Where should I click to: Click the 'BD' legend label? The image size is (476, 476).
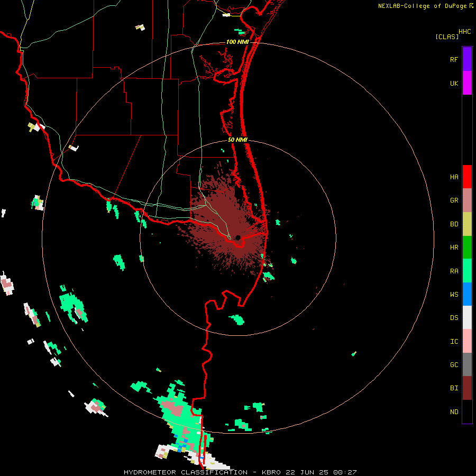454,224
